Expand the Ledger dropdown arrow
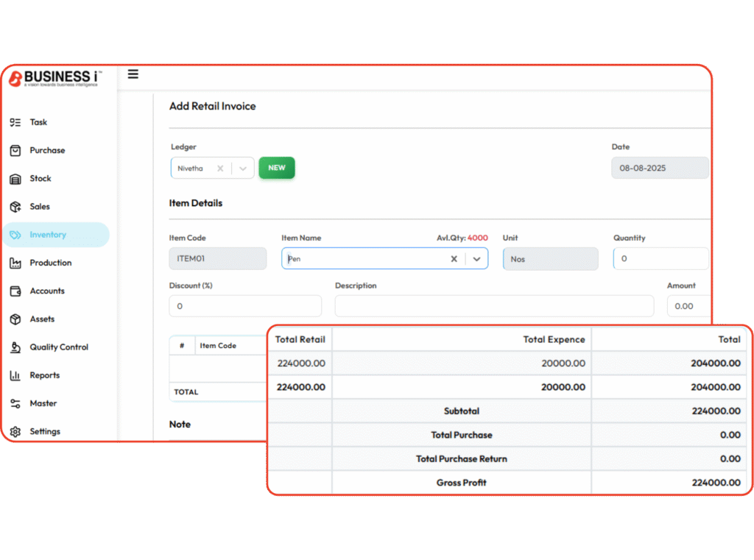The image size is (754, 560). click(243, 169)
